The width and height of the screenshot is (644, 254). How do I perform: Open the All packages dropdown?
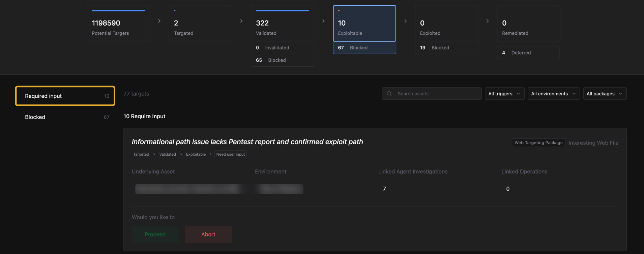[x=605, y=94]
